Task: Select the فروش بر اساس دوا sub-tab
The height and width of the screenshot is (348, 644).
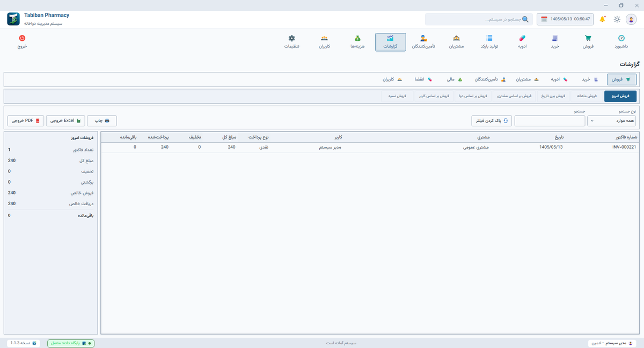Action: pyautogui.click(x=472, y=96)
